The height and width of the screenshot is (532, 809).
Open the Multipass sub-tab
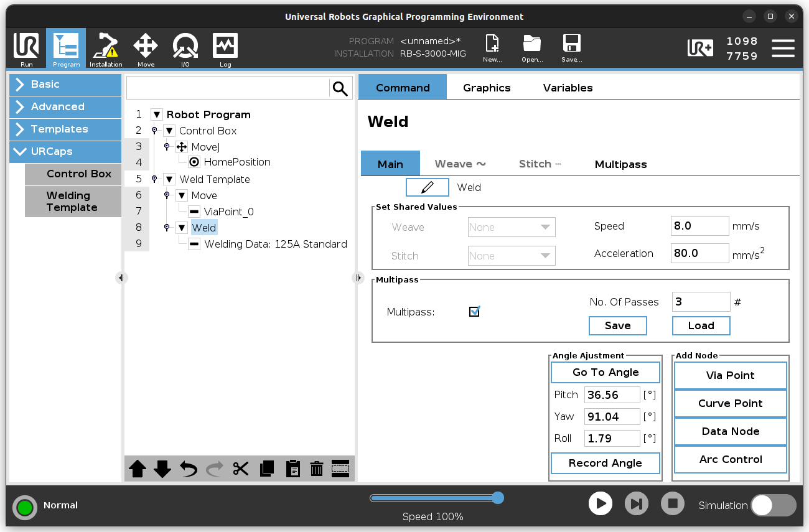click(x=620, y=164)
